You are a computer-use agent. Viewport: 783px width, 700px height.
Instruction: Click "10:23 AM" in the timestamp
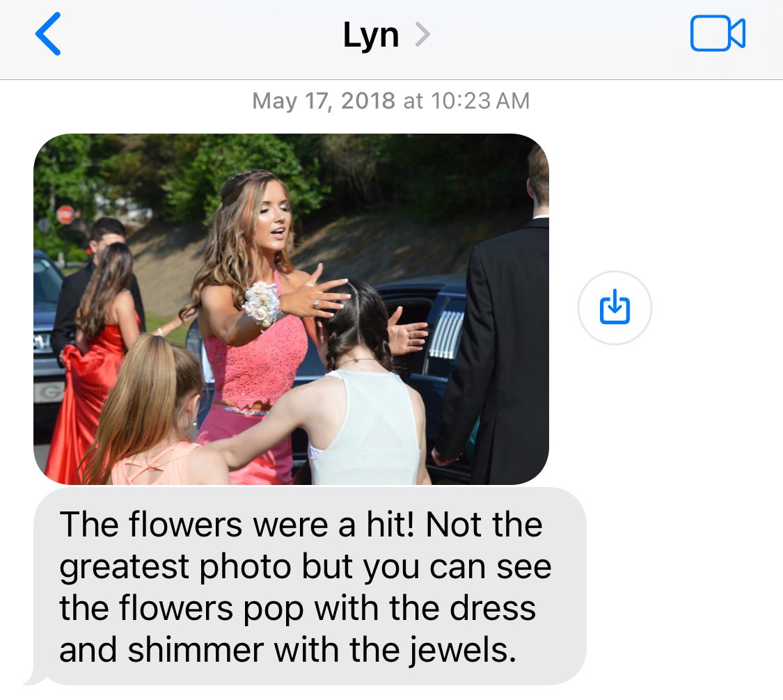coord(480,101)
